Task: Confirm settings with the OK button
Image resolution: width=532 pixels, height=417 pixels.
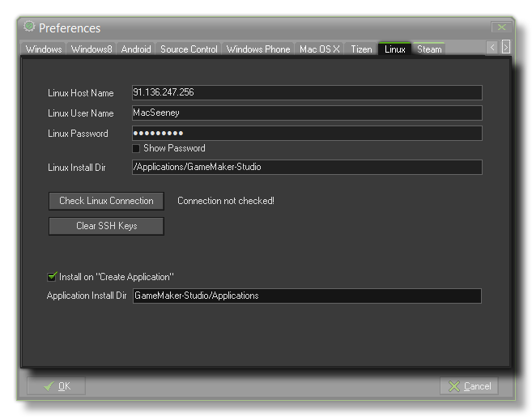Action: [x=56, y=386]
